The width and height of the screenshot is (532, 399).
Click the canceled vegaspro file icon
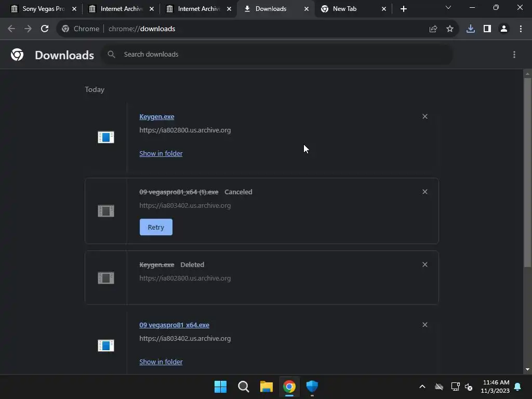click(x=106, y=211)
